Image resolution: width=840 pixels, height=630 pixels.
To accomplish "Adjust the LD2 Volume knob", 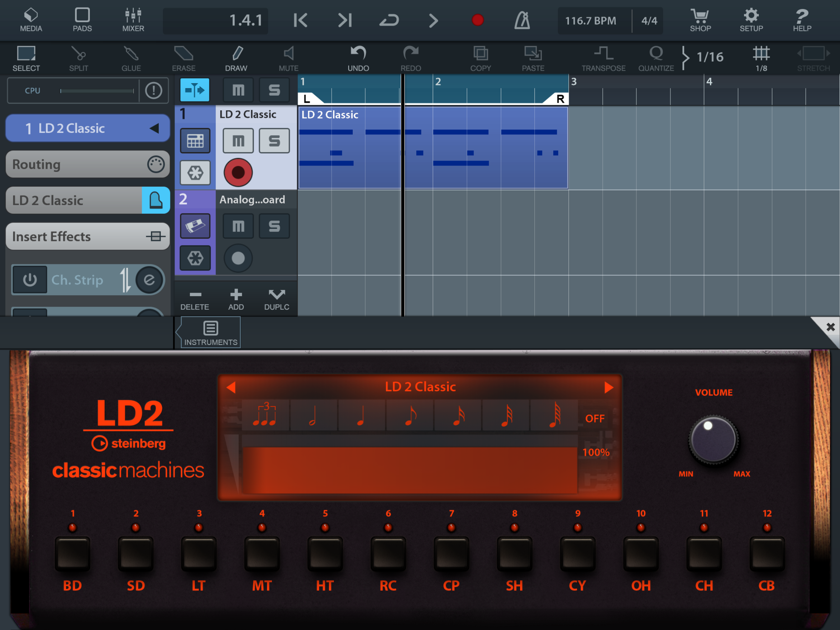I will [x=713, y=440].
